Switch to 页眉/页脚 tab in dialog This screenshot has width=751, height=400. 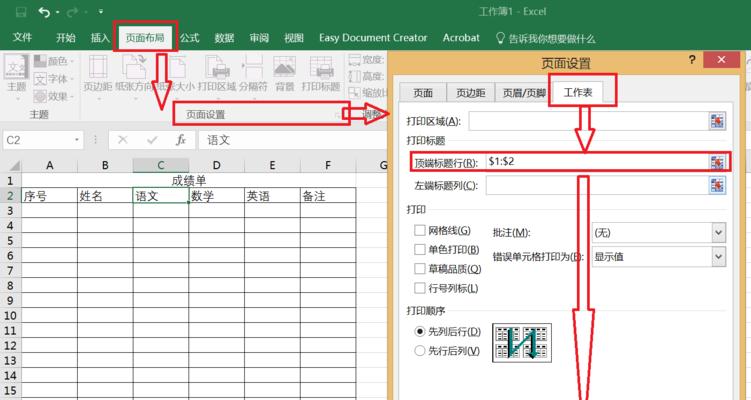click(x=523, y=93)
